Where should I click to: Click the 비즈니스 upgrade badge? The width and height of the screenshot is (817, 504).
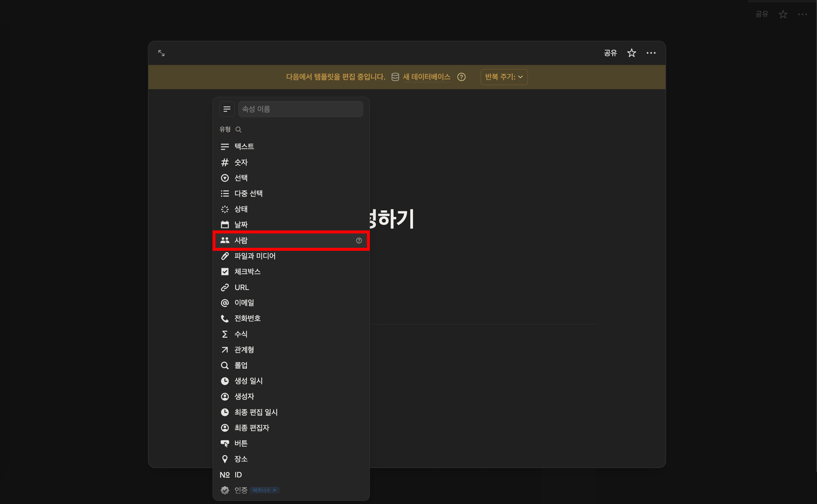click(264, 490)
